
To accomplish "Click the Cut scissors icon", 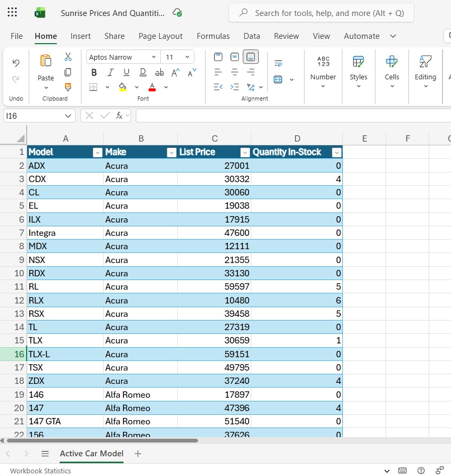I will [68, 57].
